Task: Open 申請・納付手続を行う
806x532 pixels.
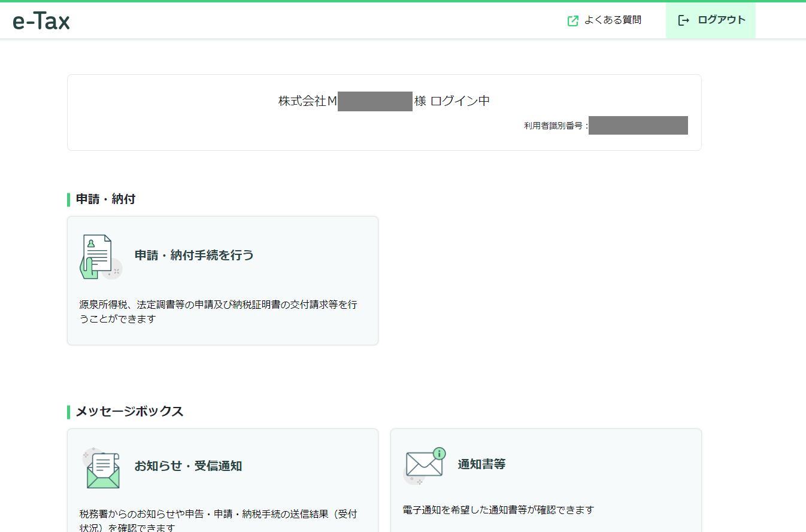Action: point(222,280)
